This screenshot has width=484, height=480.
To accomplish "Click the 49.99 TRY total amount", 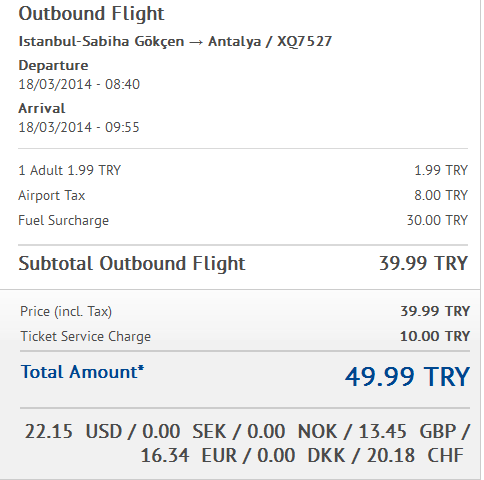I will 407,377.
